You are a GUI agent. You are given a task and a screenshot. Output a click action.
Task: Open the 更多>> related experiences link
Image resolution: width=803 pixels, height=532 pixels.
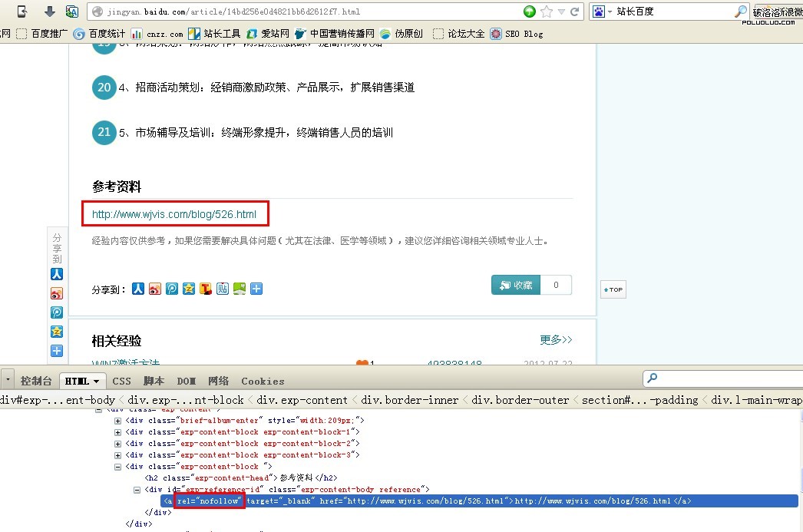click(556, 339)
